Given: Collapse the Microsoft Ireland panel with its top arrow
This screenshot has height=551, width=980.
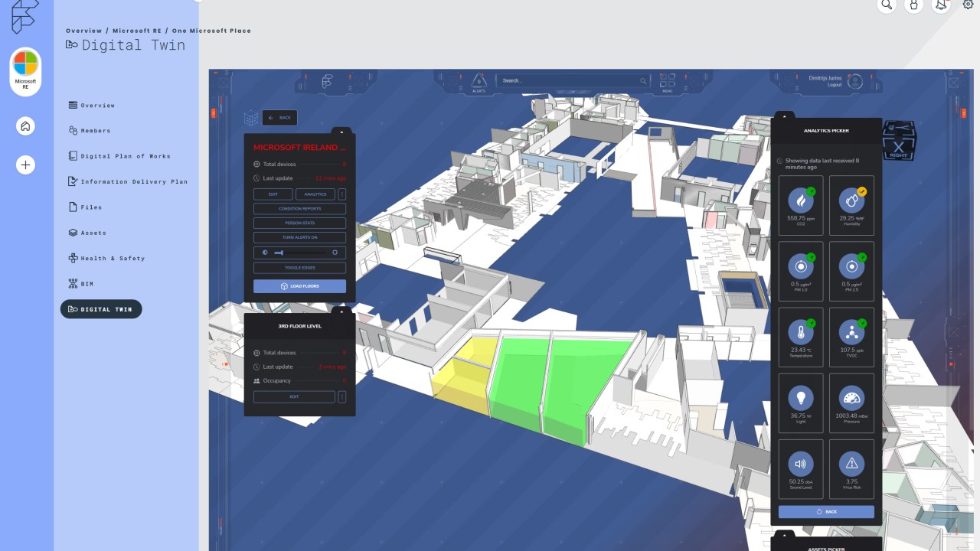Looking at the screenshot, I should coord(342,131).
